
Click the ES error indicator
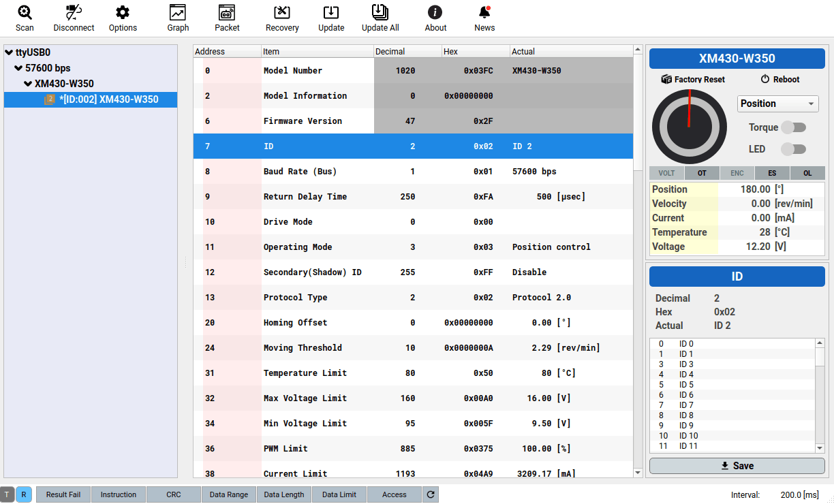772,173
